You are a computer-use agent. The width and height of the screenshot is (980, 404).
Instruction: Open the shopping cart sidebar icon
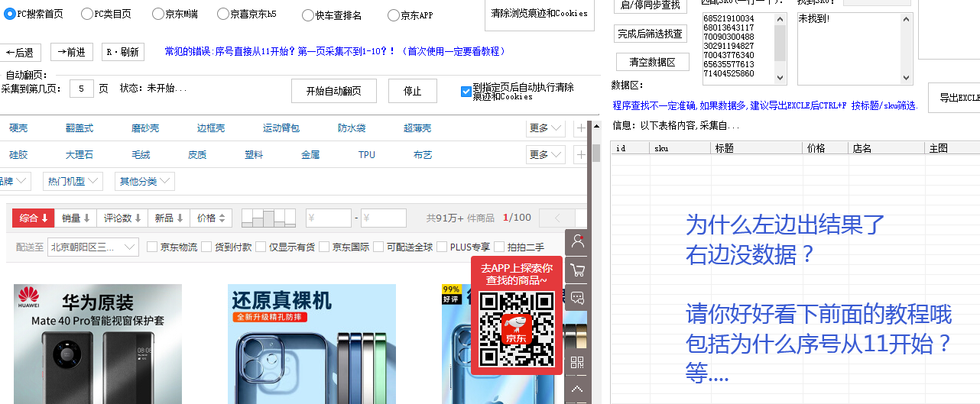[x=577, y=270]
